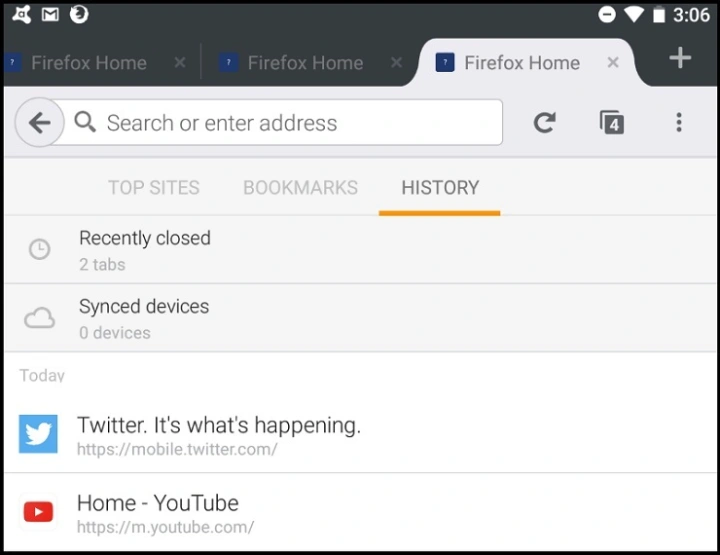
Task: Add a new tab with plus icon
Action: coord(680,59)
